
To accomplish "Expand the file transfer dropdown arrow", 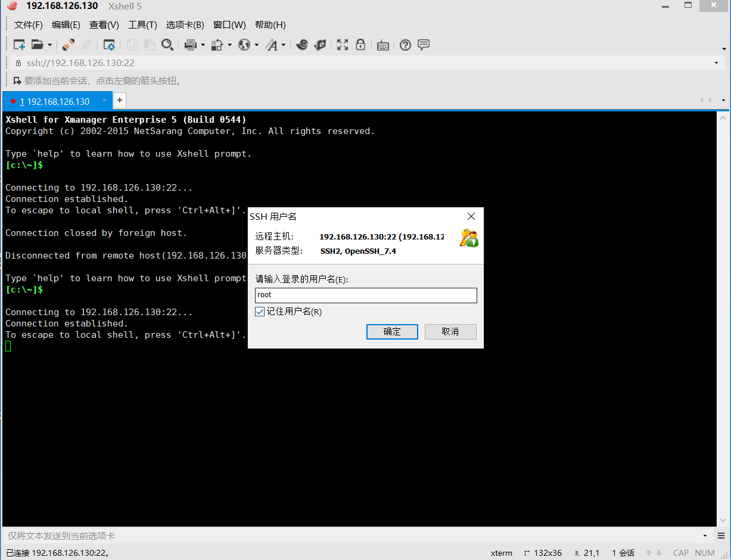I will pyautogui.click(x=229, y=45).
